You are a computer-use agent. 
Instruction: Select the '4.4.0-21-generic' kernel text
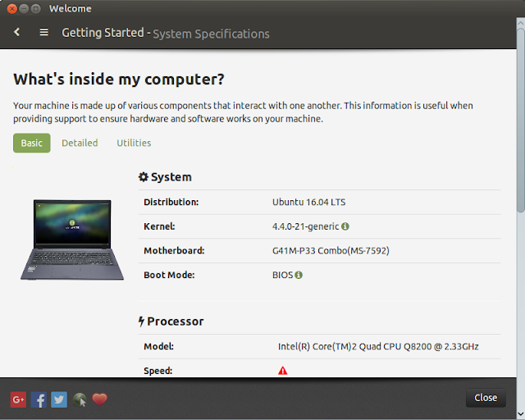(305, 226)
